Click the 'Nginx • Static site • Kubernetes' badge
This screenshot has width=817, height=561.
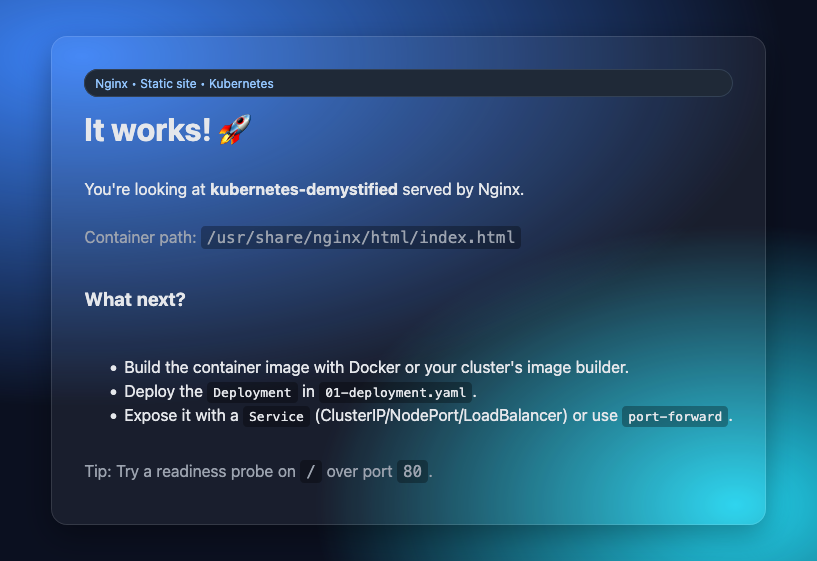click(408, 83)
